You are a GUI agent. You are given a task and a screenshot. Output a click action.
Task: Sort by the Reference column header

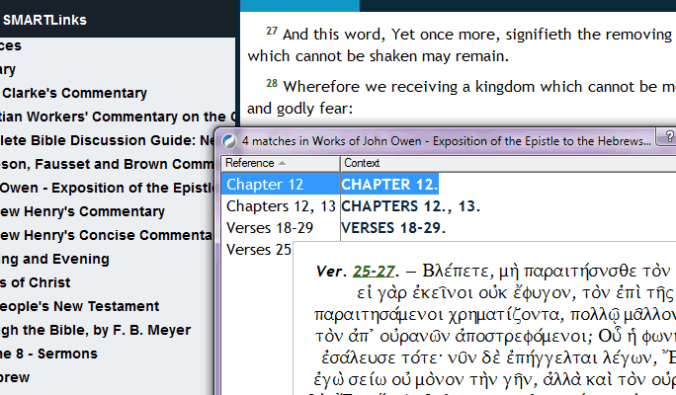tap(281, 163)
